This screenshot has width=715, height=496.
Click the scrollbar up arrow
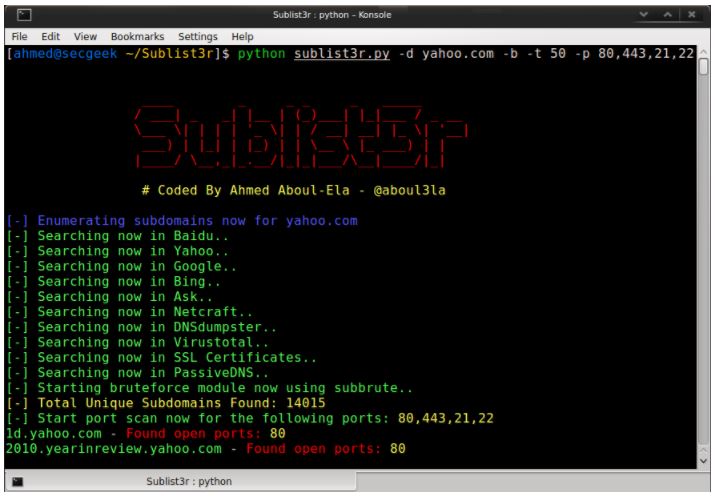point(704,52)
